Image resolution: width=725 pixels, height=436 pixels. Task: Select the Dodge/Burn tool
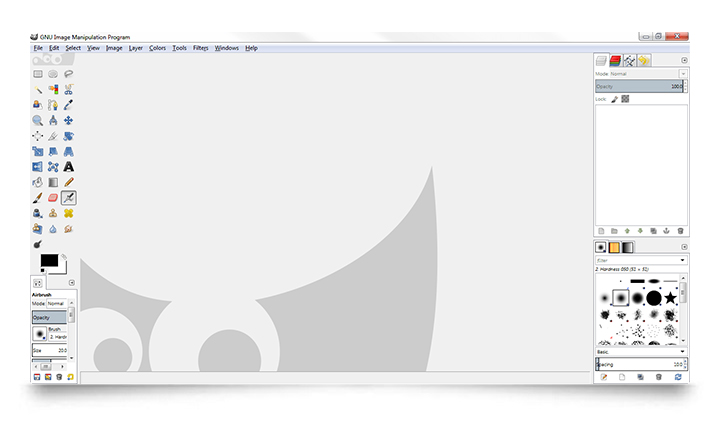38,244
